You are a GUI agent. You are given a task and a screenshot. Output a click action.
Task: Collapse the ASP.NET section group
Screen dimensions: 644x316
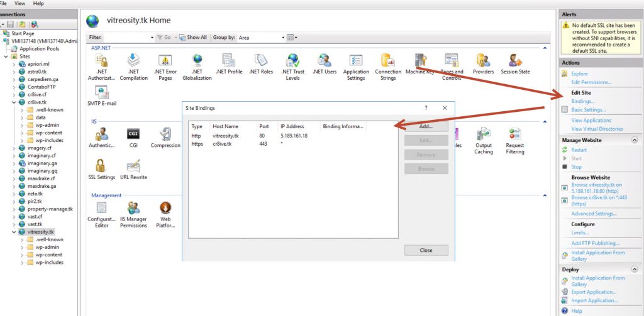[545, 48]
